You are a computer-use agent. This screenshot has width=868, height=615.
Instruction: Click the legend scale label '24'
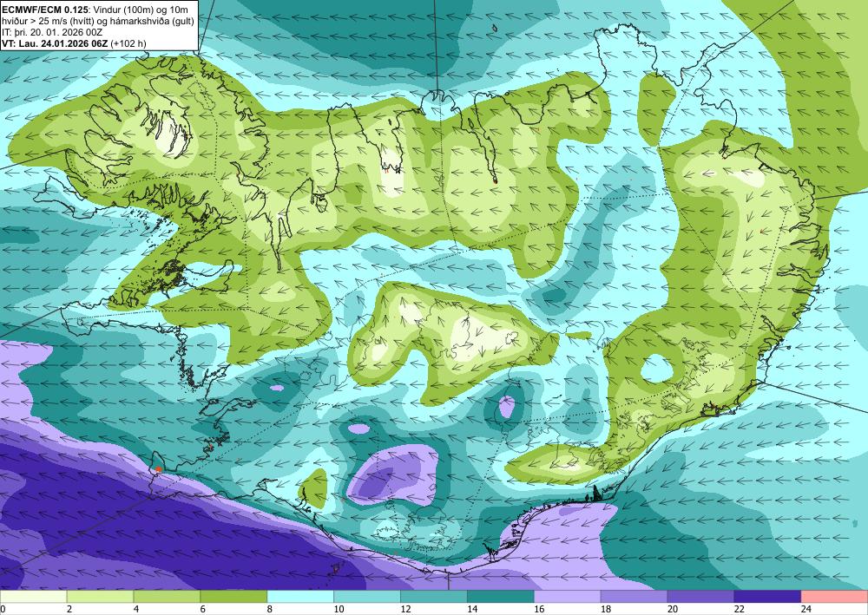[806, 609]
